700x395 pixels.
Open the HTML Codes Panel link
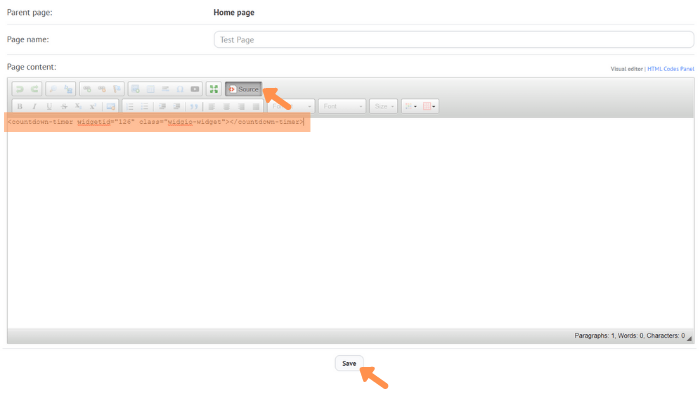[671, 69]
